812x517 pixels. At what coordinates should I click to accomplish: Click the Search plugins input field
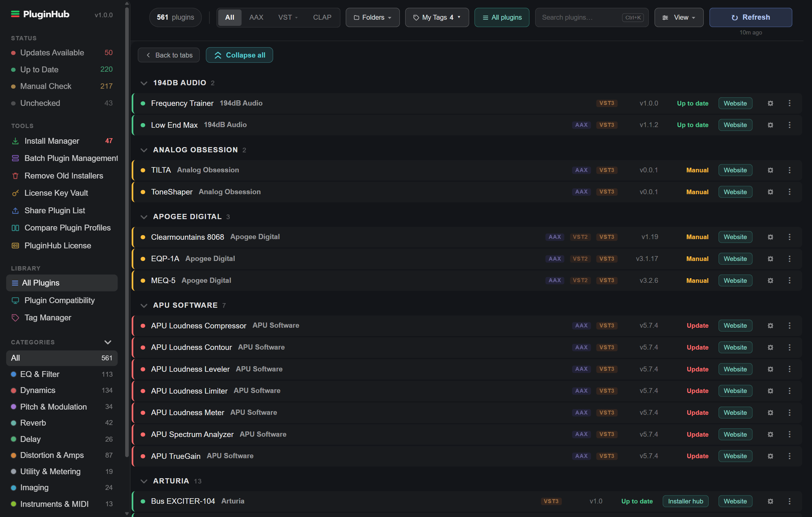[x=592, y=18]
